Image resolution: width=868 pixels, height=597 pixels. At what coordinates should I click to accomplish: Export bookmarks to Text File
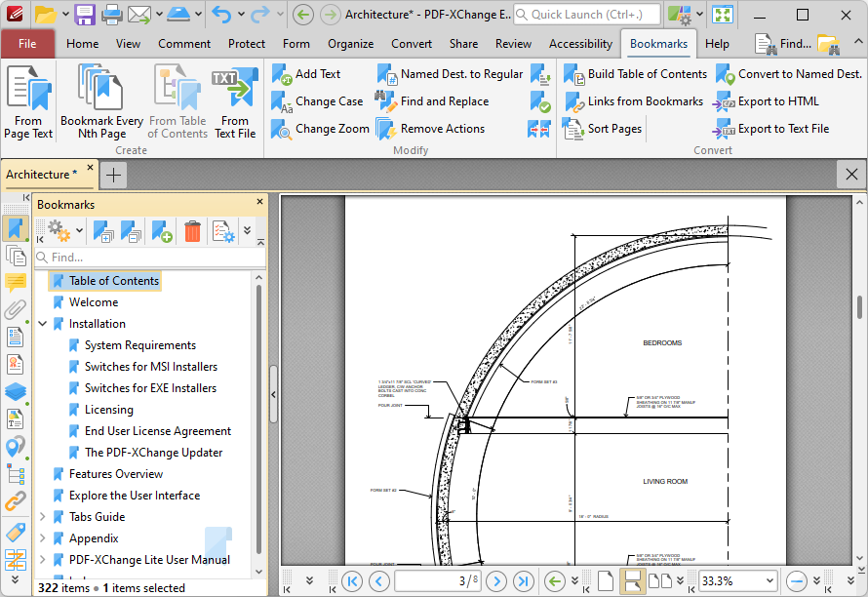click(x=771, y=129)
